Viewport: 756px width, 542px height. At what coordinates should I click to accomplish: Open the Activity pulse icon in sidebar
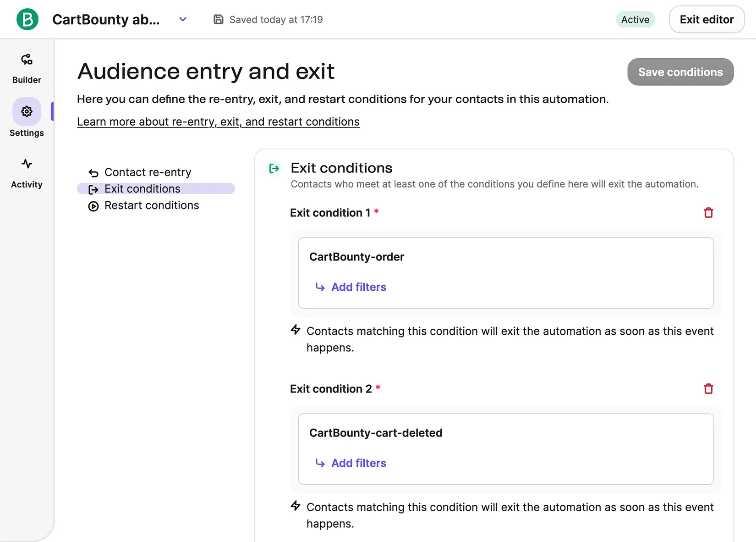(x=27, y=164)
